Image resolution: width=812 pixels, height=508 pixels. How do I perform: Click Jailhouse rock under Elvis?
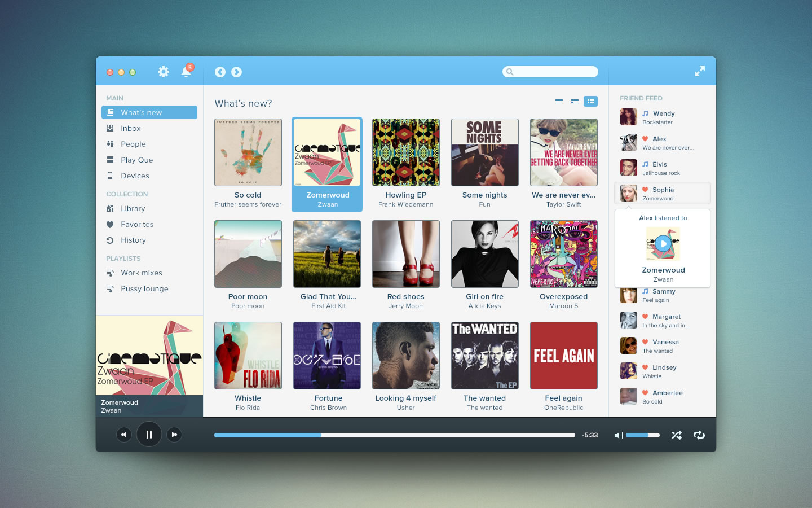pyautogui.click(x=661, y=173)
